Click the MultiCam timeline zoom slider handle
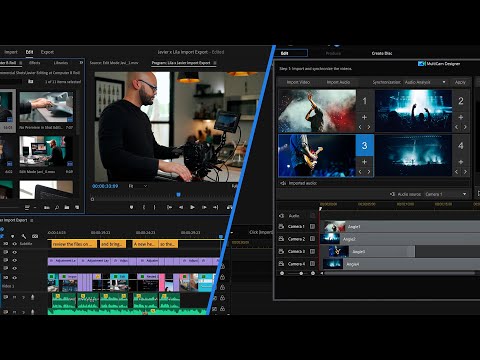This screenshot has width=480, height=360. (x=301, y=273)
